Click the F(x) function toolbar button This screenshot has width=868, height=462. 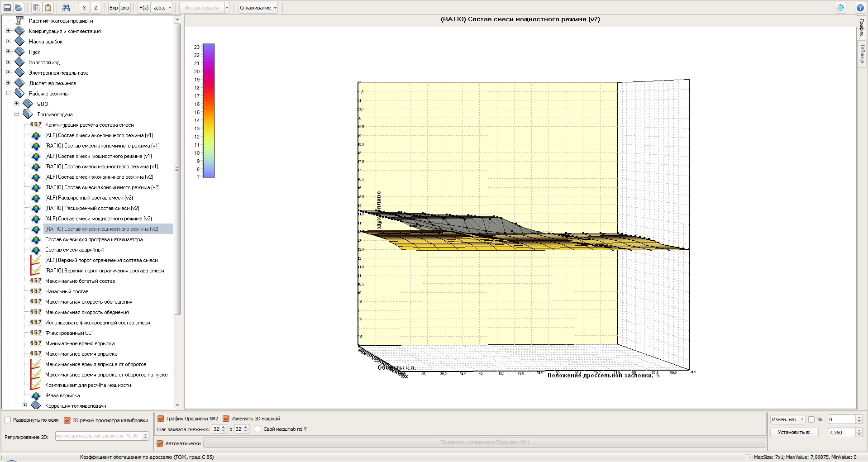point(143,8)
